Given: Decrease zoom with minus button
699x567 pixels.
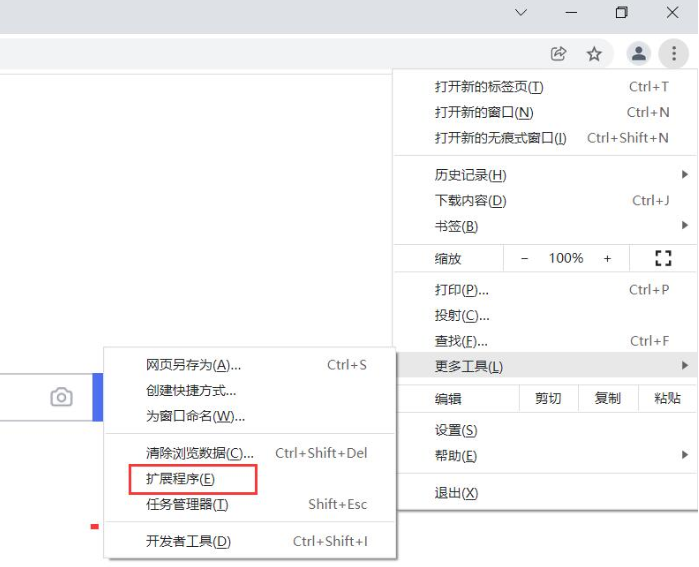Looking at the screenshot, I should click(525, 258).
